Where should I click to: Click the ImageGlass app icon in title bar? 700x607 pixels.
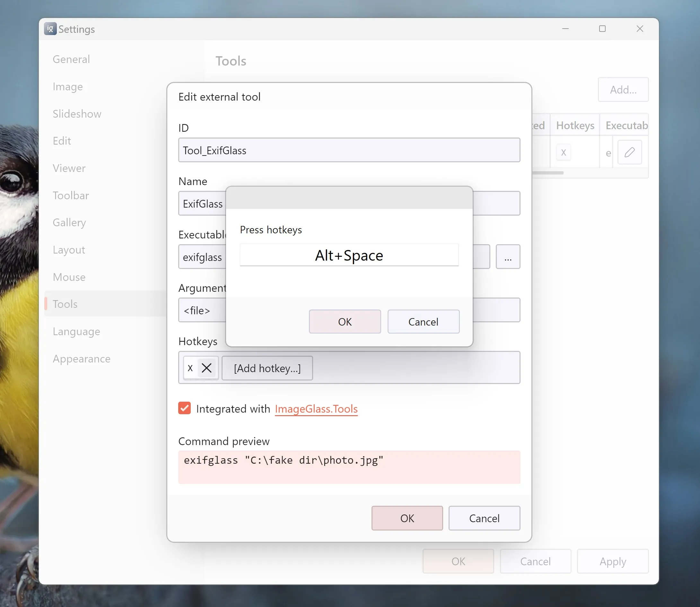[50, 29]
